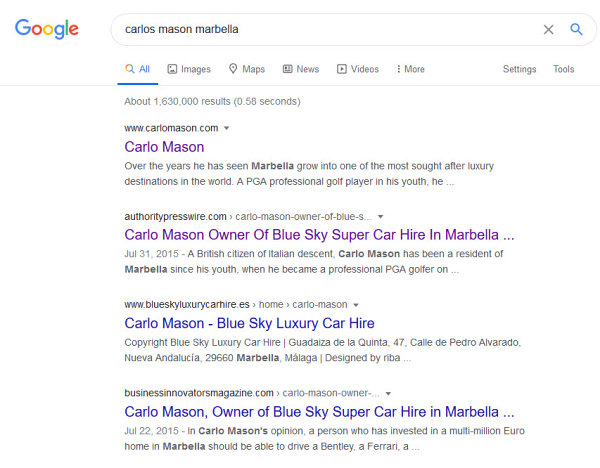
Task: Open the Carlo Mason result link
Action: (164, 147)
